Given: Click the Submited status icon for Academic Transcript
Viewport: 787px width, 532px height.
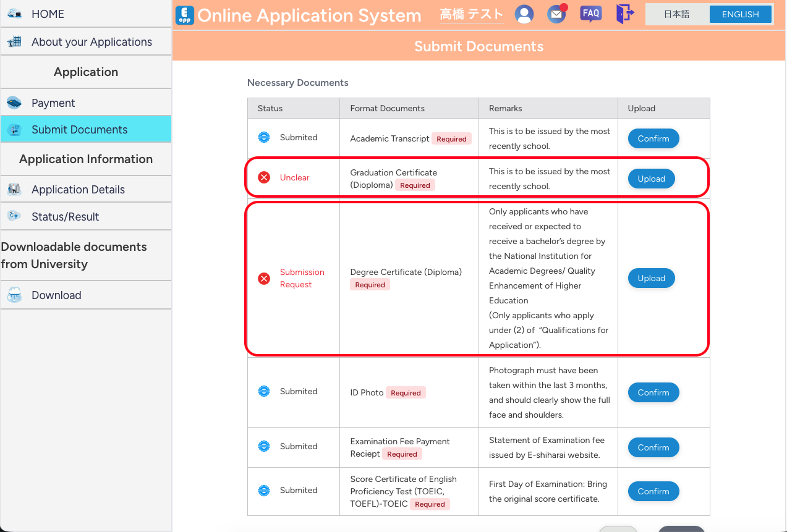Looking at the screenshot, I should click(x=264, y=137).
